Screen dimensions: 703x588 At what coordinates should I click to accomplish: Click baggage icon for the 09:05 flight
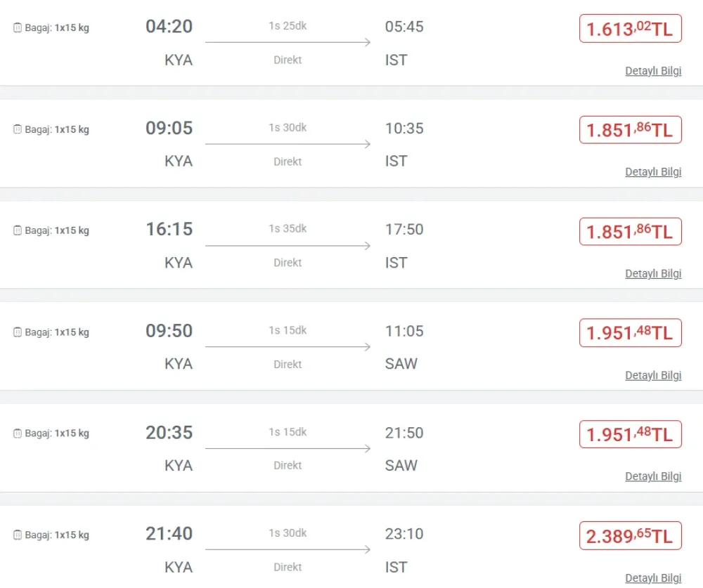18,129
